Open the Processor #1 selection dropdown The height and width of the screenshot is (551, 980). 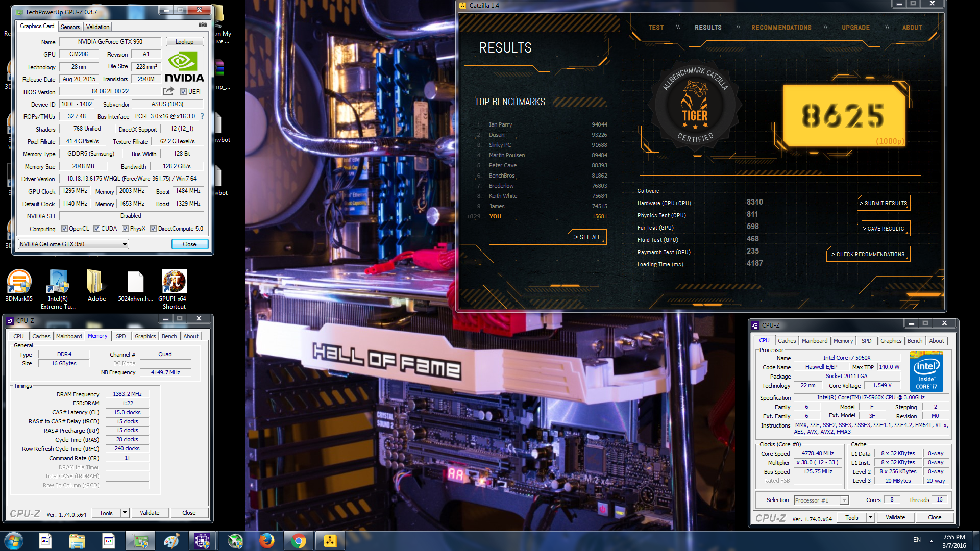821,500
